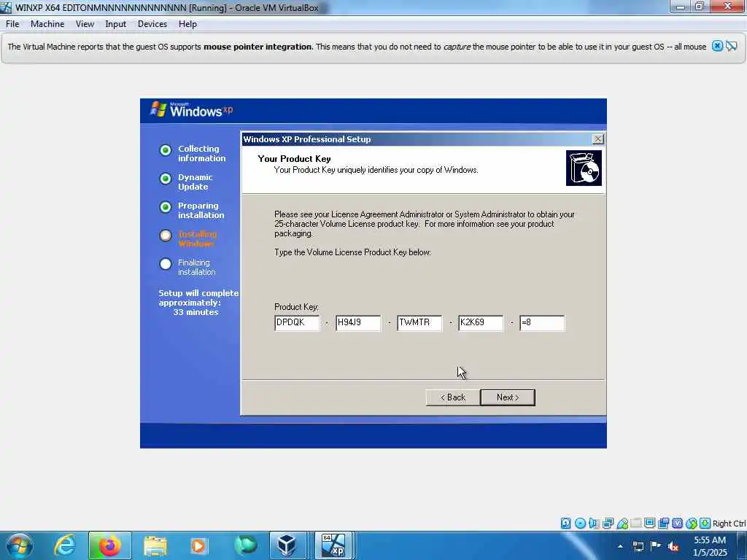Click the first product key field DPDQK
747x560 pixels.
click(x=297, y=323)
